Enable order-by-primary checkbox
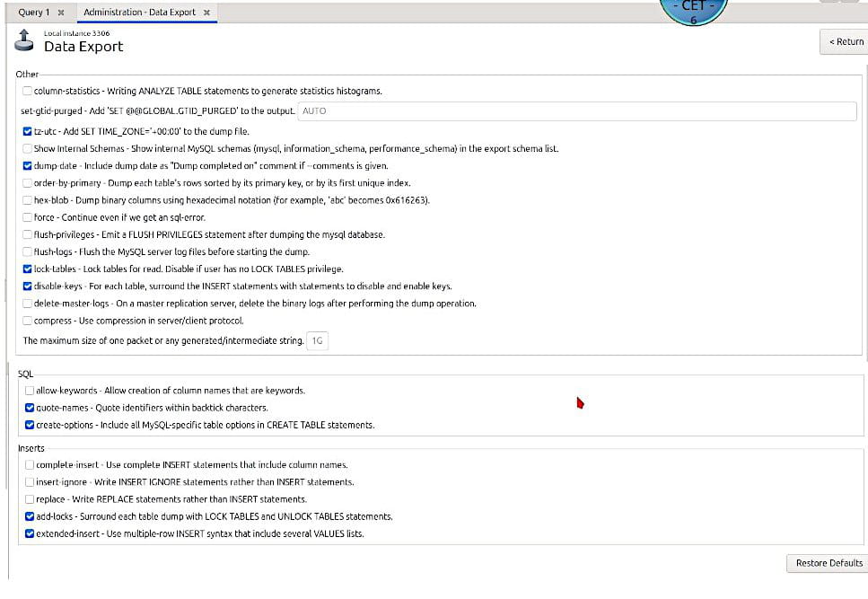The image size is (868, 599). click(27, 182)
